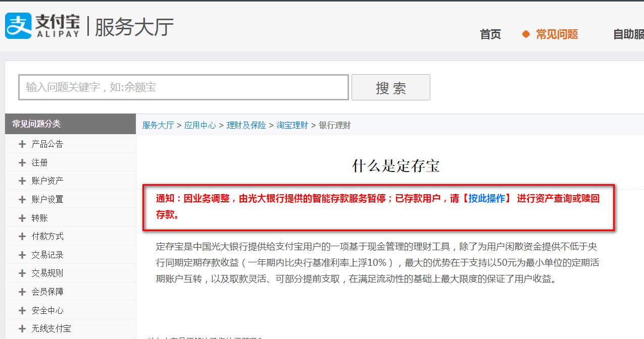644x339 pixels.
Task: Click the 淘宝理财 breadcrumb link
Action: pyautogui.click(x=292, y=124)
